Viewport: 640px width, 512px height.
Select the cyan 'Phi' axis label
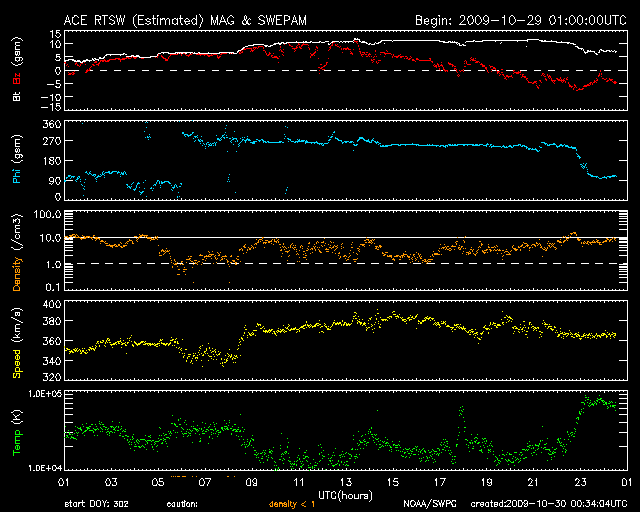pyautogui.click(x=17, y=176)
